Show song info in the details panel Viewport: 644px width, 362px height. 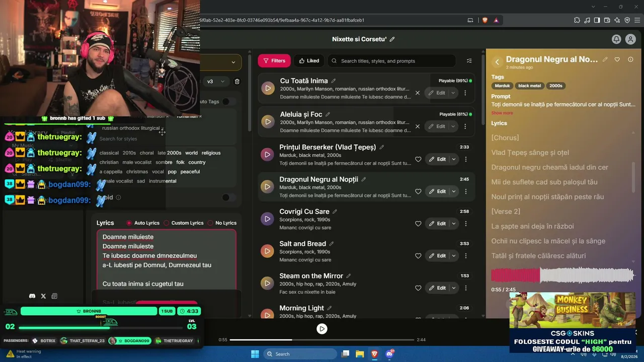pos(630,59)
